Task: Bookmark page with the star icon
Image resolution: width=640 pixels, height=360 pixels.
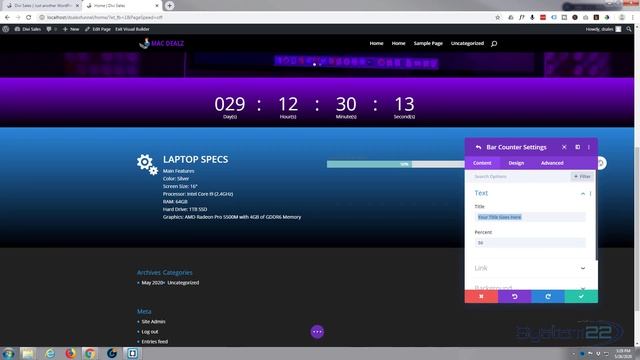Action: [498, 18]
